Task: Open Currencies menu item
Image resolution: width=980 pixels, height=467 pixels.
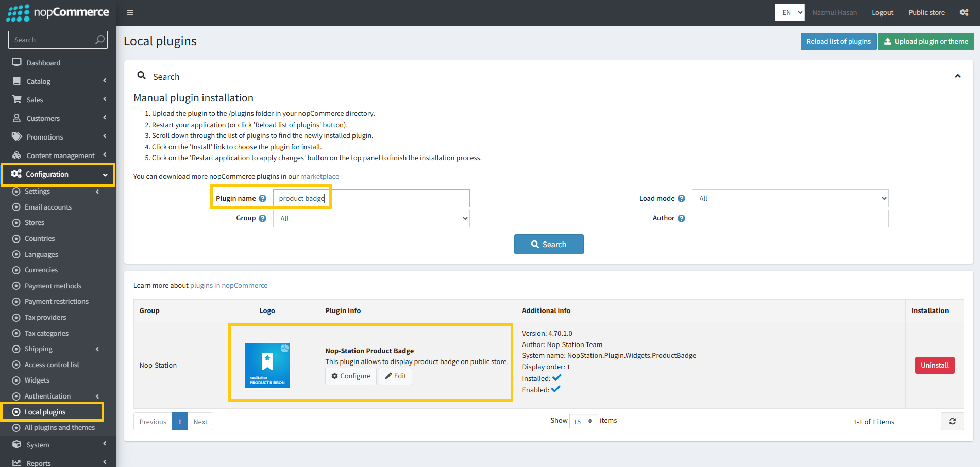Action: point(41,270)
